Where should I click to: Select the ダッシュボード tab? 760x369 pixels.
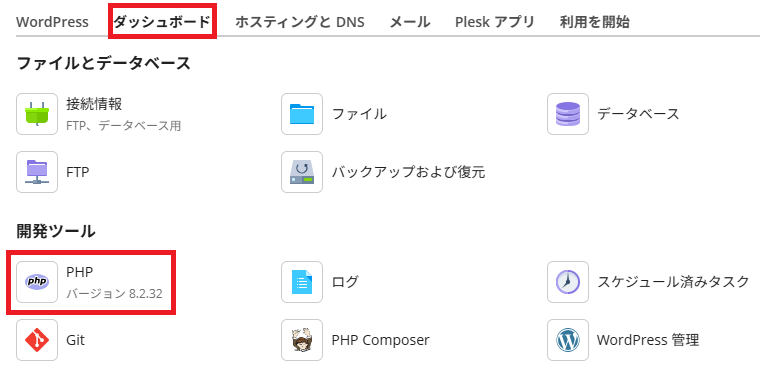pos(162,22)
